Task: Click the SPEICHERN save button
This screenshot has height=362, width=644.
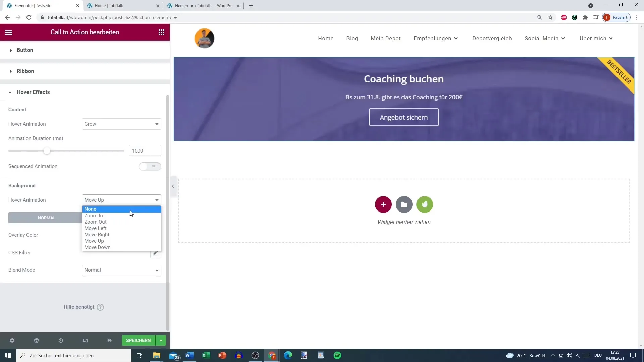Action: click(x=138, y=340)
